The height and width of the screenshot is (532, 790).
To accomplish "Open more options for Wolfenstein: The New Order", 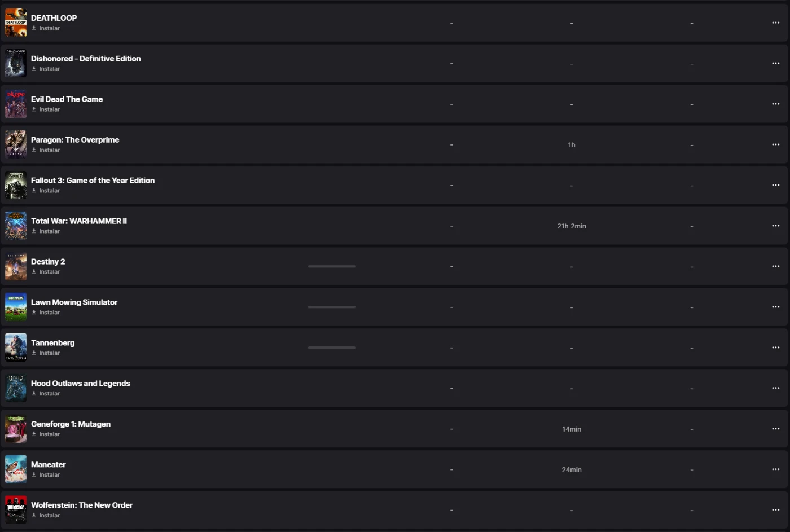I will coord(775,511).
